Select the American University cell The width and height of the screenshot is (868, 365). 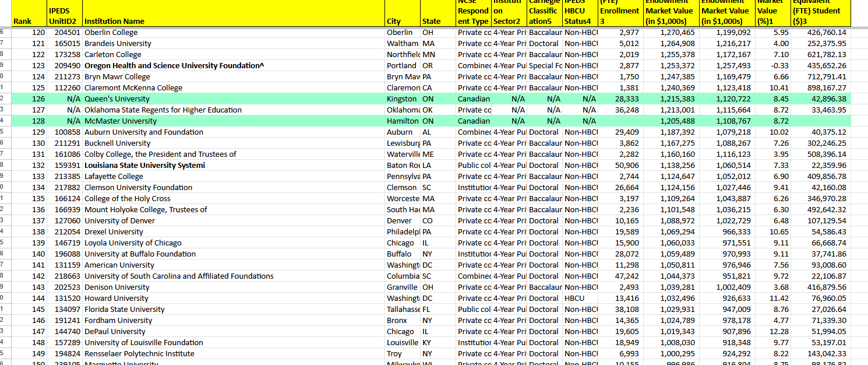234,265
